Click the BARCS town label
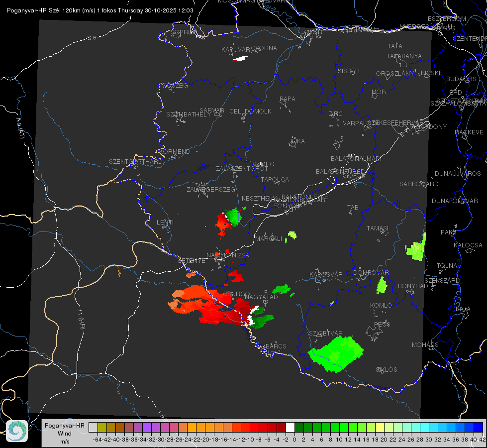This screenshot has height=448, width=487. click(276, 346)
